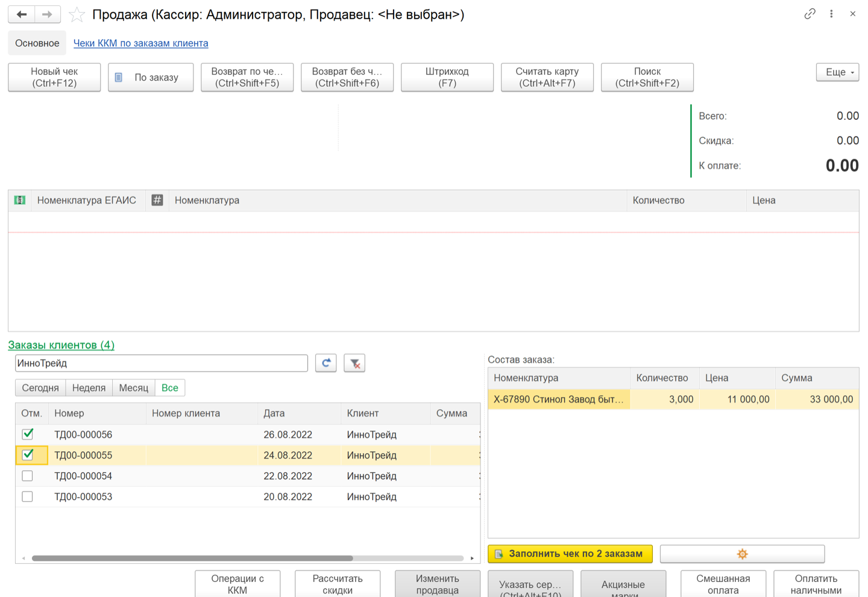Click Заполнить чек по 2 заказам
The image size is (868, 597).
570,554
